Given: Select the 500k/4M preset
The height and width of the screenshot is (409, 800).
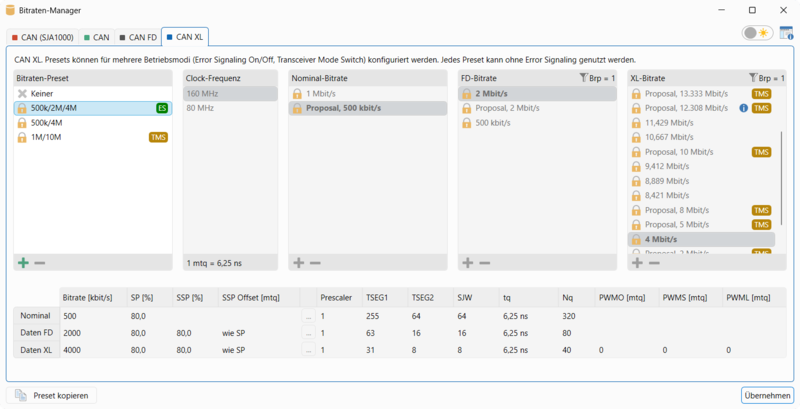Looking at the screenshot, I should (93, 123).
